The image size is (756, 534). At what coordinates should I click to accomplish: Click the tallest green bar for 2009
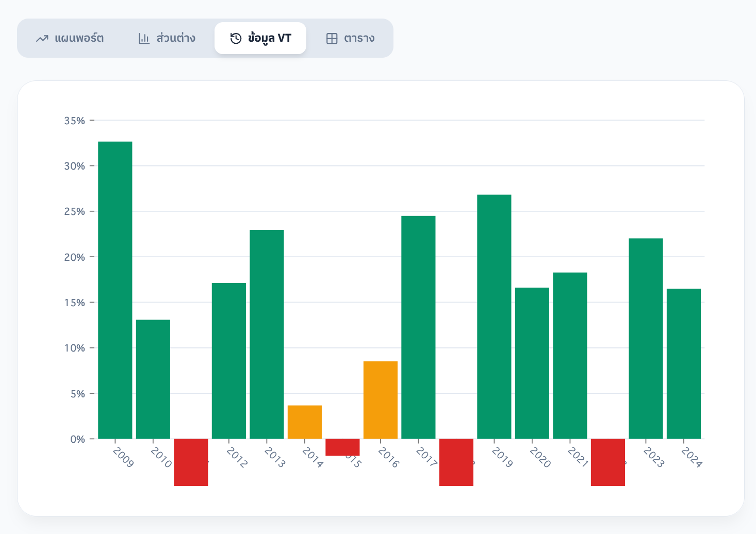pos(115,290)
